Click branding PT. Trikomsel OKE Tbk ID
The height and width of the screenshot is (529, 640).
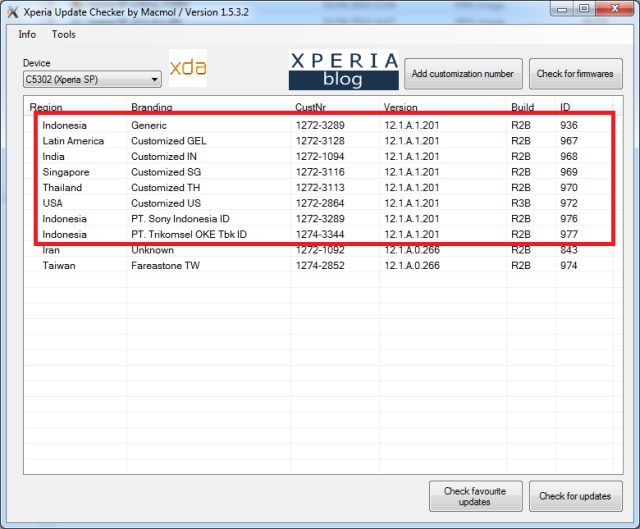point(189,234)
